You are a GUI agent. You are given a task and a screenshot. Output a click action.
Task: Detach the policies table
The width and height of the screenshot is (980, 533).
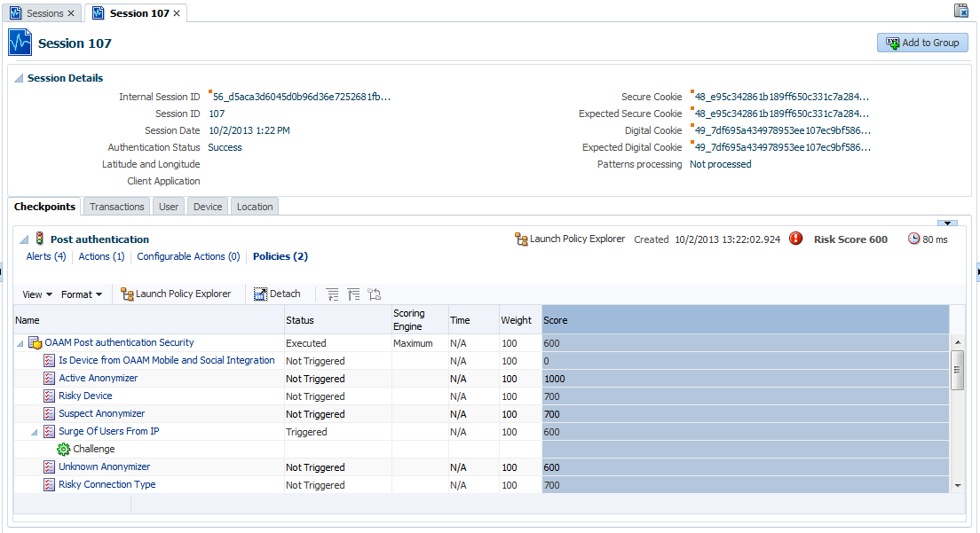[277, 294]
